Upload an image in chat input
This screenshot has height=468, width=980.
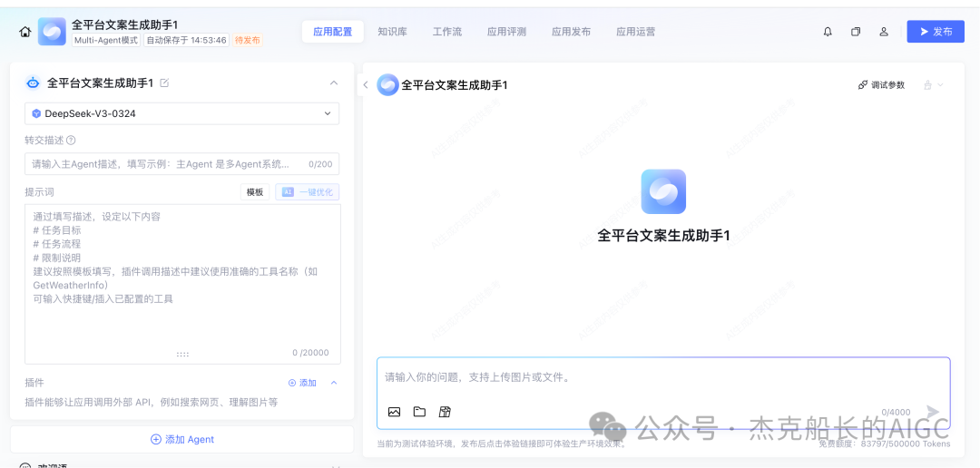pos(394,412)
